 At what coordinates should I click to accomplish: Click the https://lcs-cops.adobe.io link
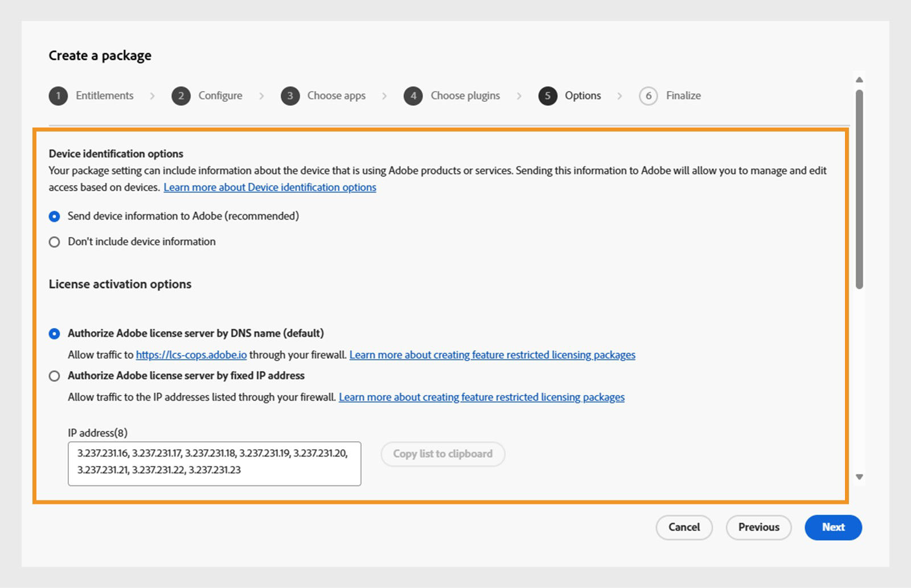tap(191, 355)
